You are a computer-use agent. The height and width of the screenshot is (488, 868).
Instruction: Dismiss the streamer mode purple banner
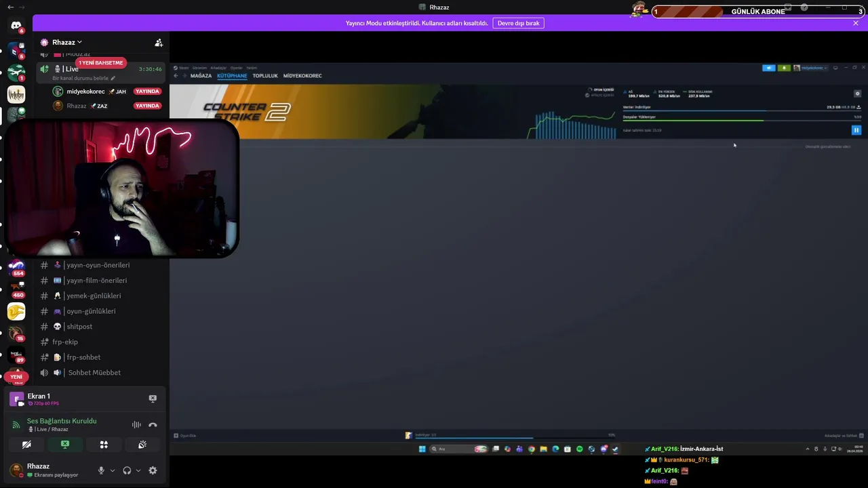pos(856,23)
